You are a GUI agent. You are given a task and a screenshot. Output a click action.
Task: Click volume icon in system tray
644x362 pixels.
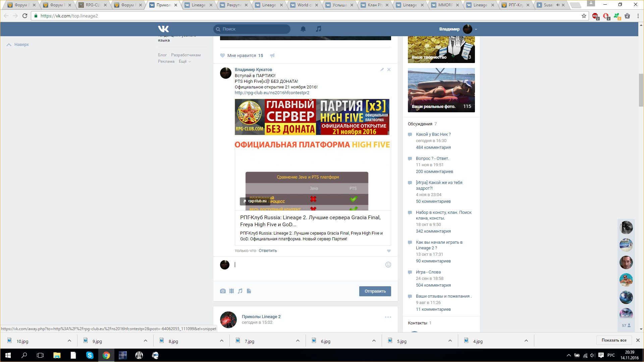pos(593,355)
